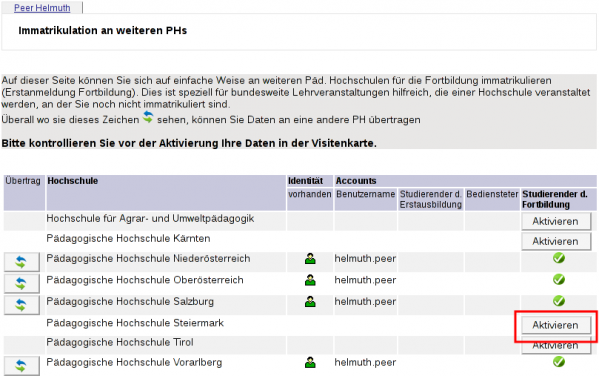The width and height of the screenshot is (599, 376).
Task: Activate Hochschule für Agrar- und Umweltpädagogik
Action: (556, 222)
